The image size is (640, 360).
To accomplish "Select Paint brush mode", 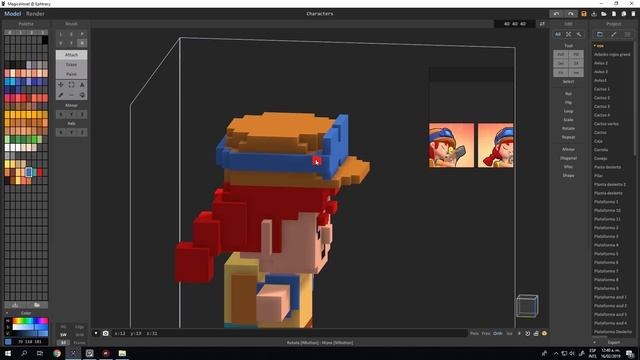I will 71,74.
